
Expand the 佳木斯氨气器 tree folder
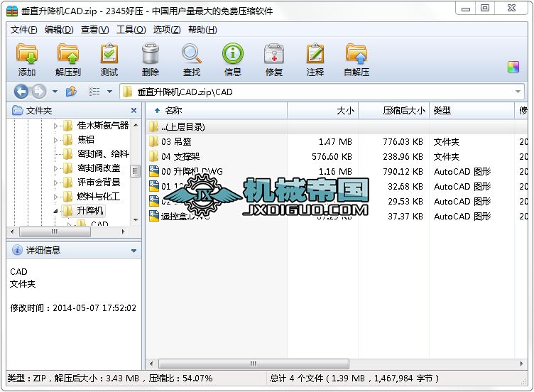tap(55, 126)
